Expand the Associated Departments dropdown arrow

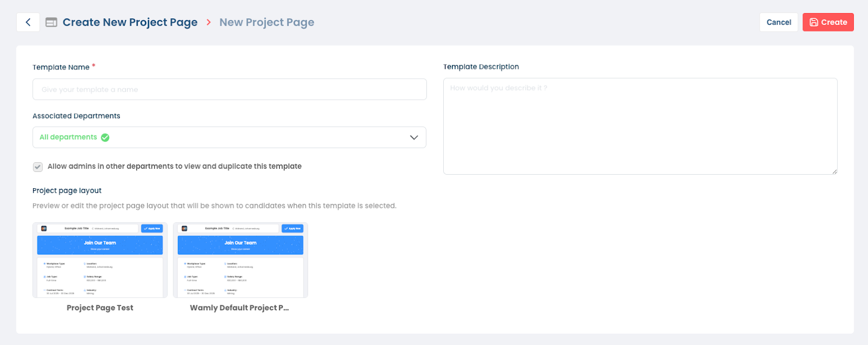414,138
